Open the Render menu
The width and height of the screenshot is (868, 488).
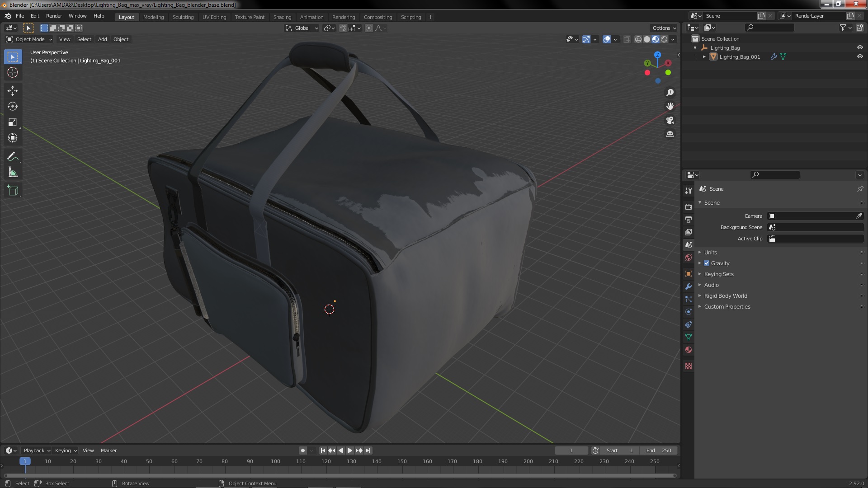[54, 16]
